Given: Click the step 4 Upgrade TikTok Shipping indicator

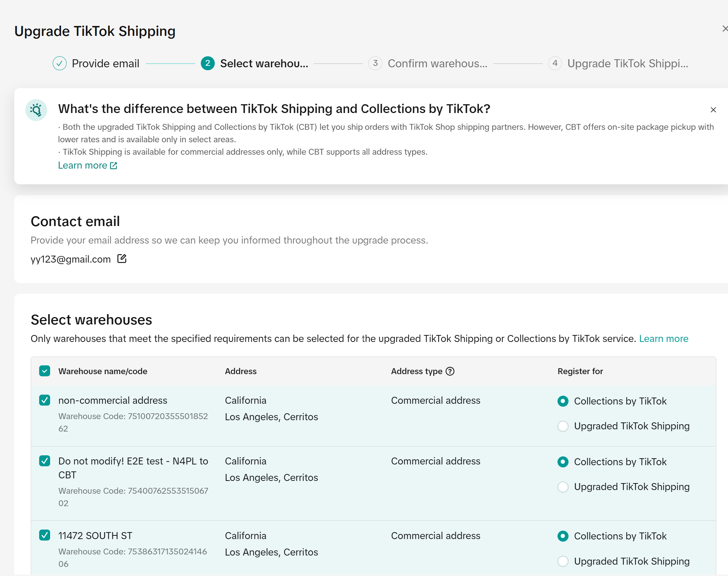Looking at the screenshot, I should tap(555, 63).
